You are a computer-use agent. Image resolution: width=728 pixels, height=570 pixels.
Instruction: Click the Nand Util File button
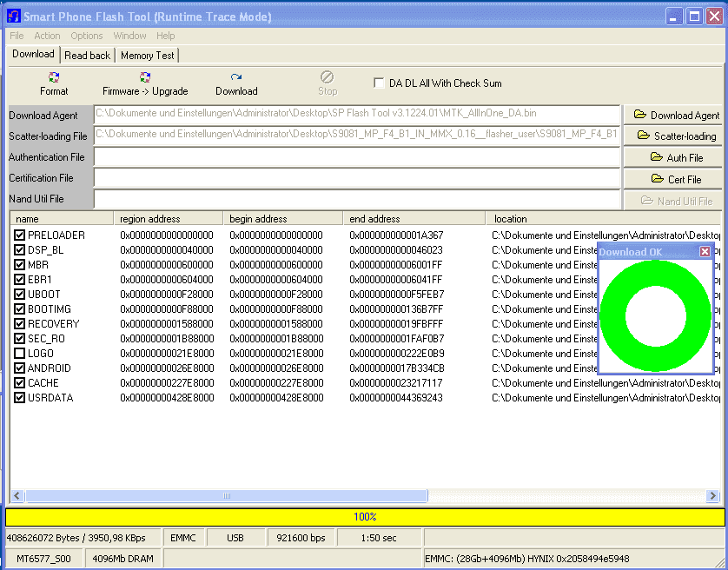tap(672, 201)
